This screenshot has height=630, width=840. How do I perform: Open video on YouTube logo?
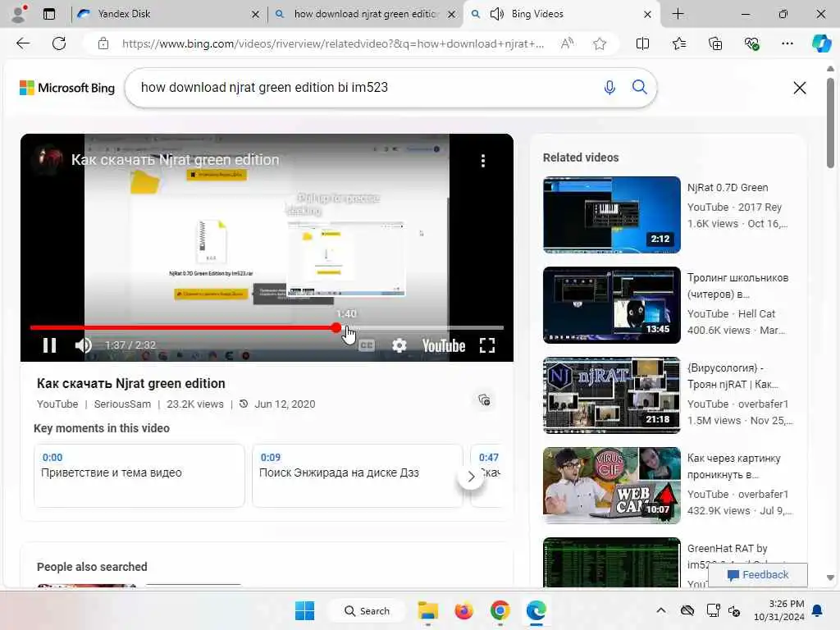click(444, 345)
